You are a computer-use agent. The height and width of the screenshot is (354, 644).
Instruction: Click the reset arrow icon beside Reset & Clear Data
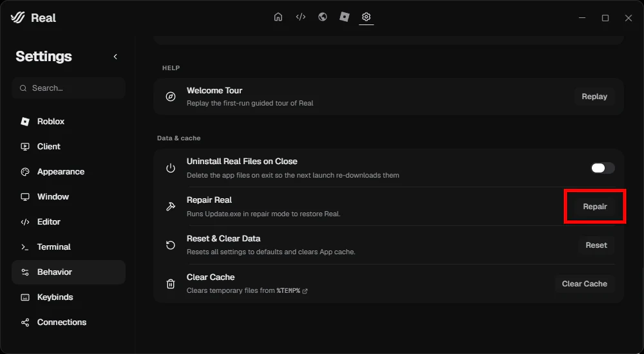[x=171, y=245]
